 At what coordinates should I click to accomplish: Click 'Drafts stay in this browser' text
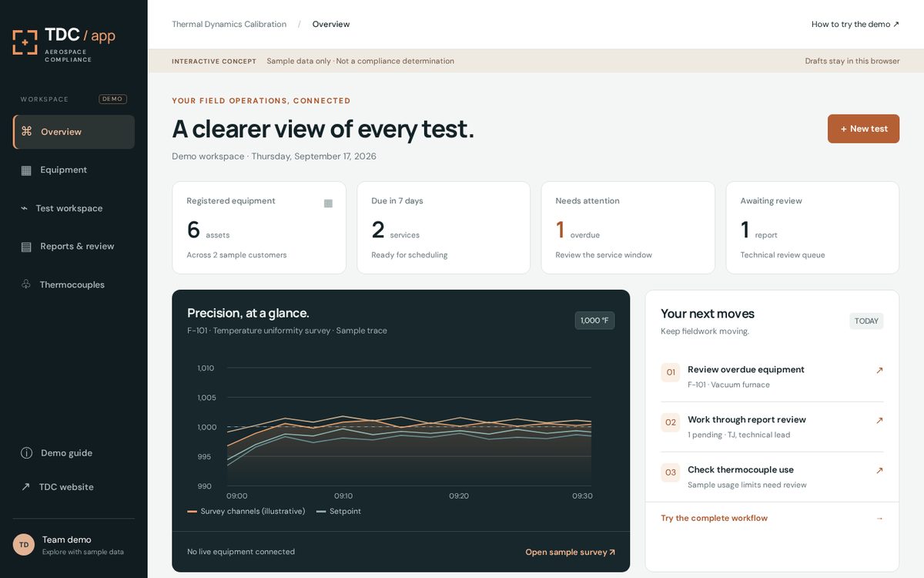point(852,62)
